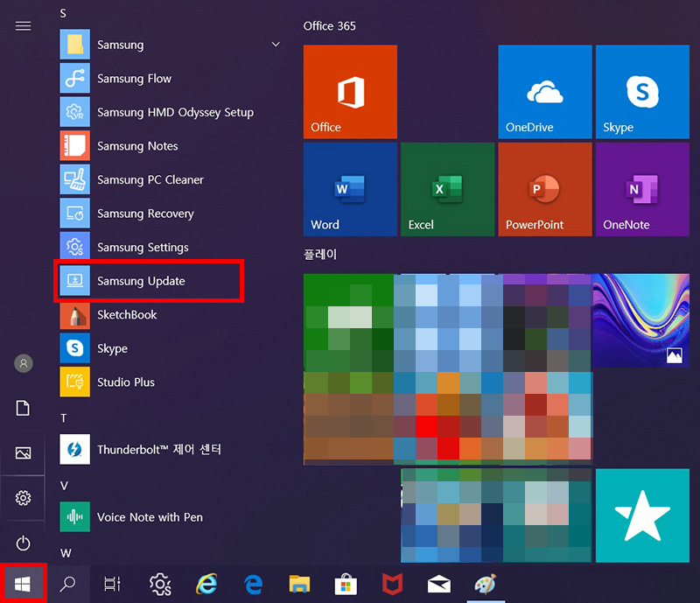Open the wavy wallpaper photo tile
Viewport: 700px width, 603px height.
click(x=641, y=320)
